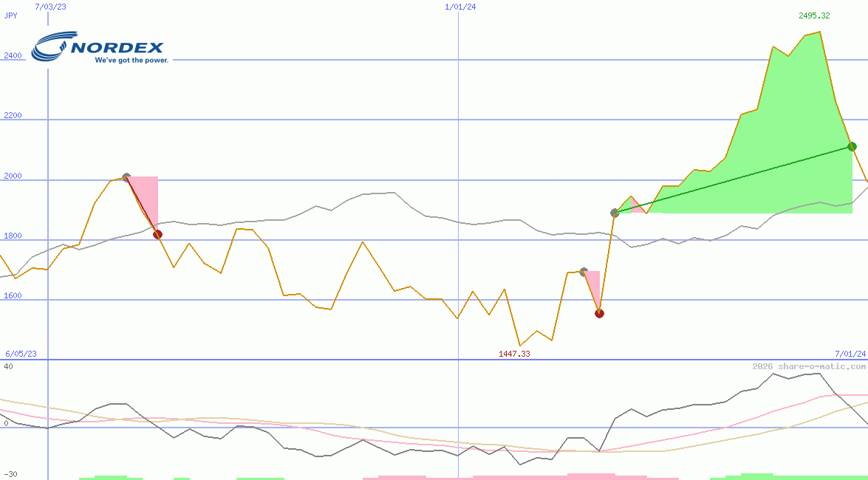Click the gray marker at the 2000 peak

(126, 177)
